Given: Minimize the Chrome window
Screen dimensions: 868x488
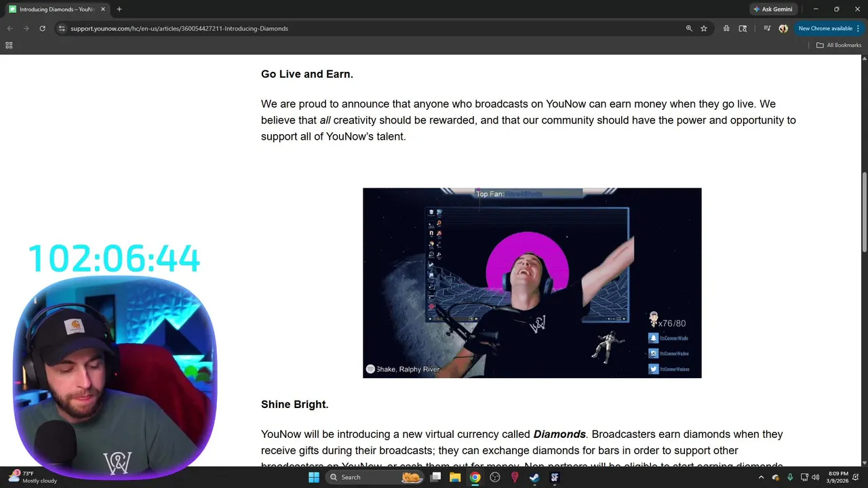Looking at the screenshot, I should click(816, 9).
